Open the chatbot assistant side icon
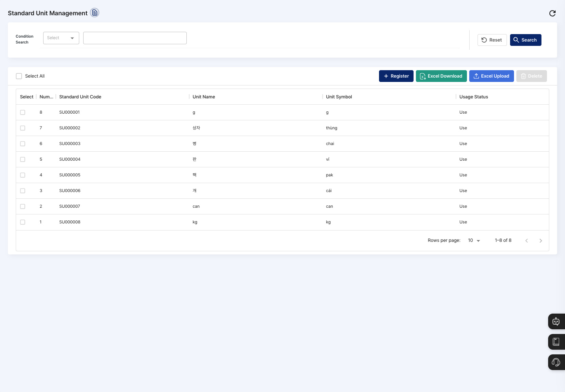Image resolution: width=565 pixels, height=392 pixels. (x=556, y=321)
